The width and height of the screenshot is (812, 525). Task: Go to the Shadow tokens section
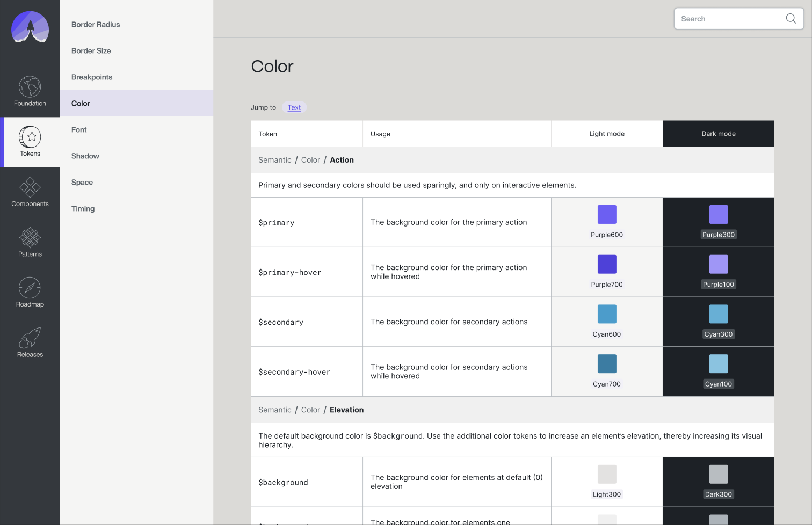pyautogui.click(x=85, y=156)
